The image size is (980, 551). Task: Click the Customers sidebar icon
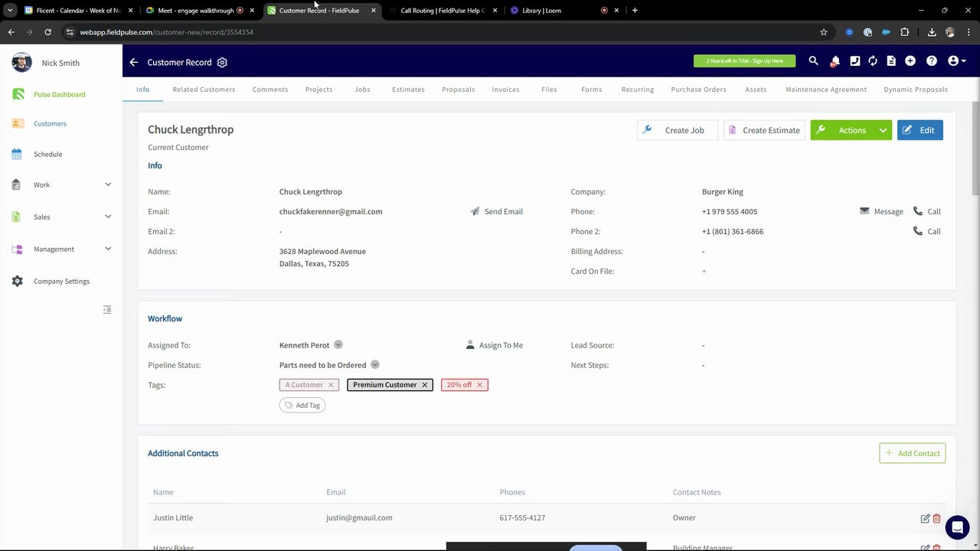point(18,123)
